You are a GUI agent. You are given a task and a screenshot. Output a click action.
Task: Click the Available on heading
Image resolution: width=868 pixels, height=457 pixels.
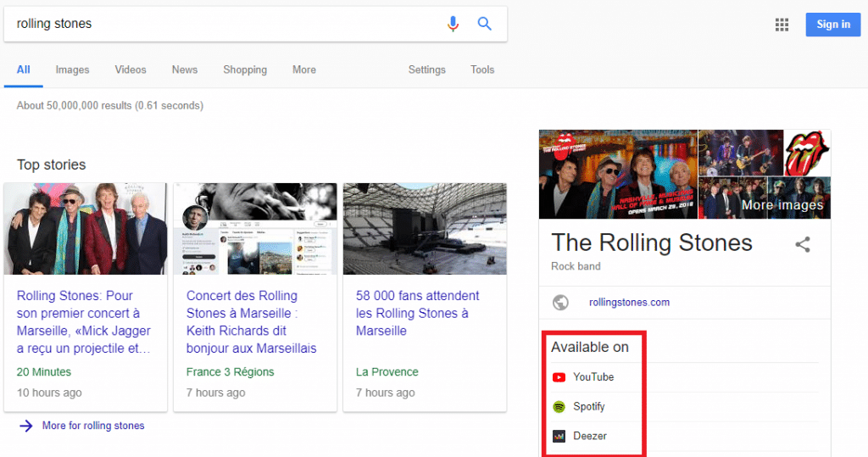590,347
